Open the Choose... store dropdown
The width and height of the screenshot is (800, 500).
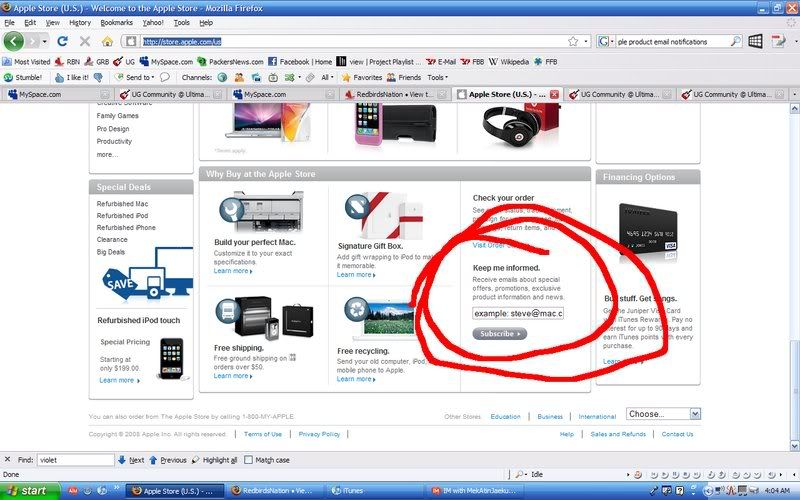(x=663, y=414)
